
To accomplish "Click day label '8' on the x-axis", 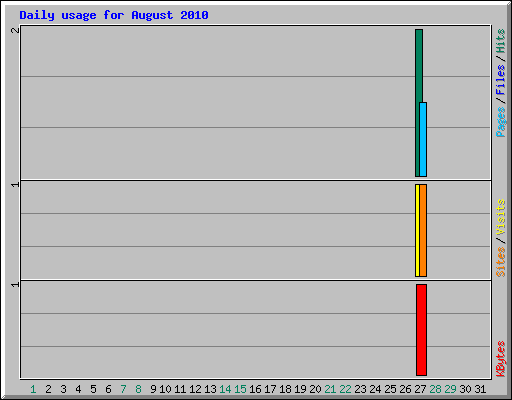I will [x=138, y=389].
